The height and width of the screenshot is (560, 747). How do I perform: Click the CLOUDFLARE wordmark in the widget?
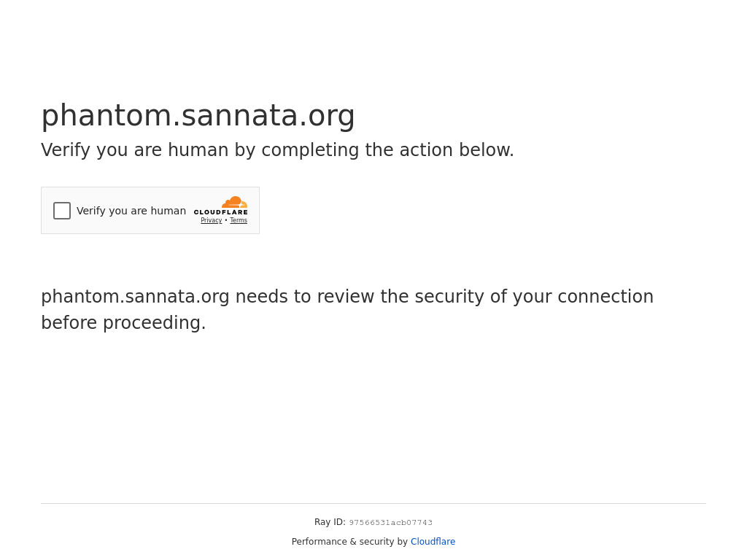click(x=221, y=213)
